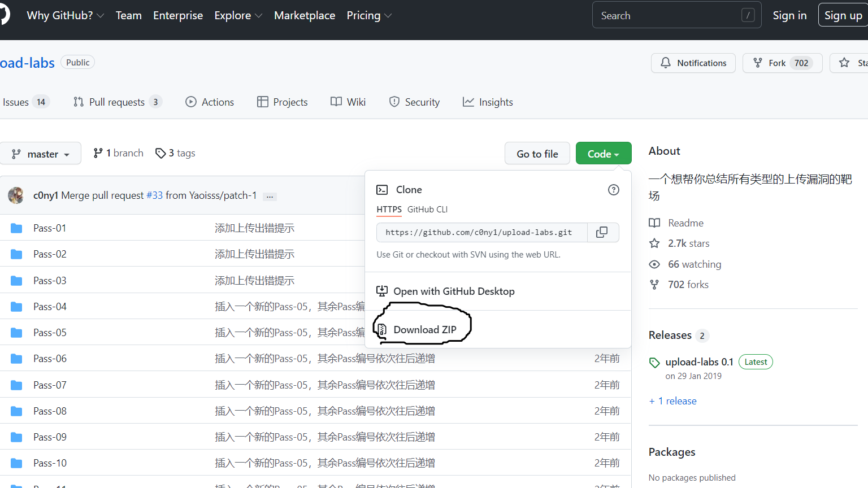Click the Go to file button

point(537,154)
